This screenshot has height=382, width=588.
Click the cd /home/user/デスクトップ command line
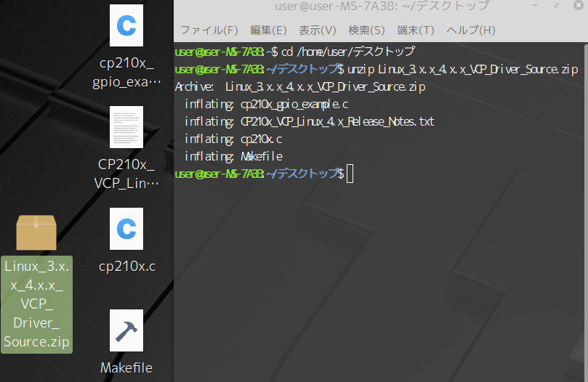coord(347,52)
